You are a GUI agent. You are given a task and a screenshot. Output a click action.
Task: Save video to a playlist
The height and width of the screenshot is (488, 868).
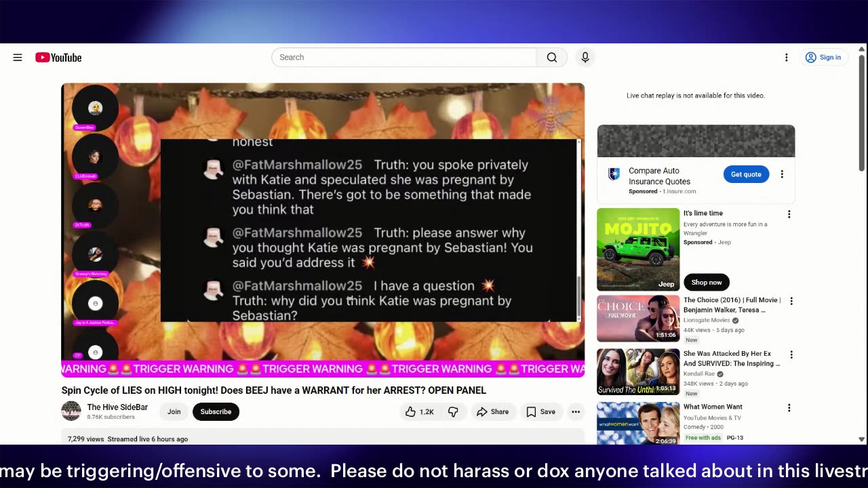(x=540, y=411)
